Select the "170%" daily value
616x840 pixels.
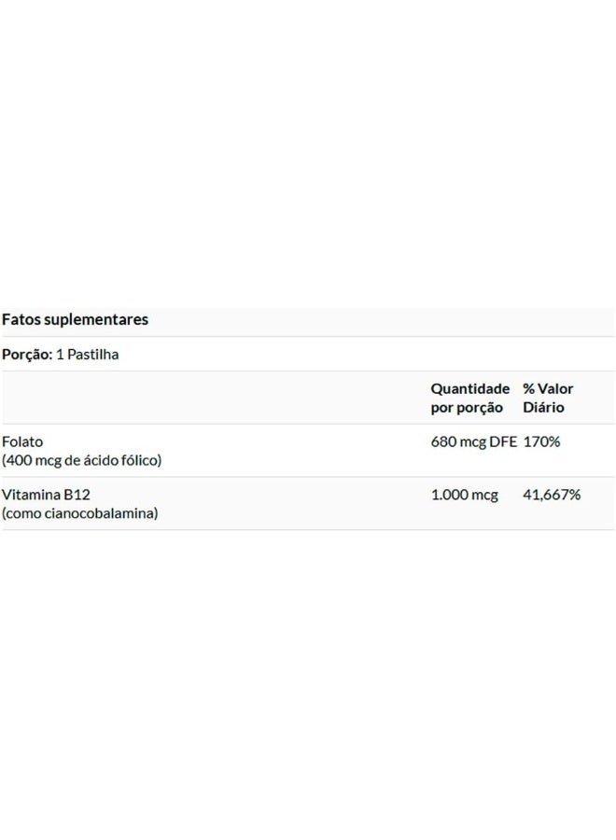point(541,441)
